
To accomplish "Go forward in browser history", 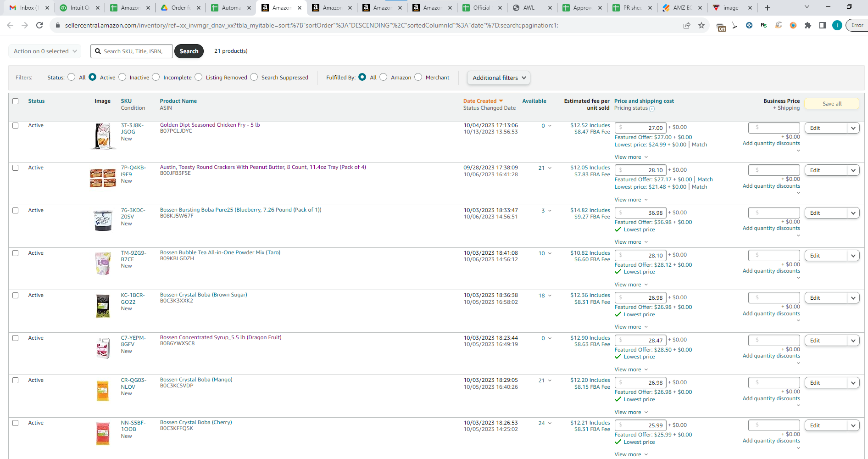I will pyautogui.click(x=25, y=25).
